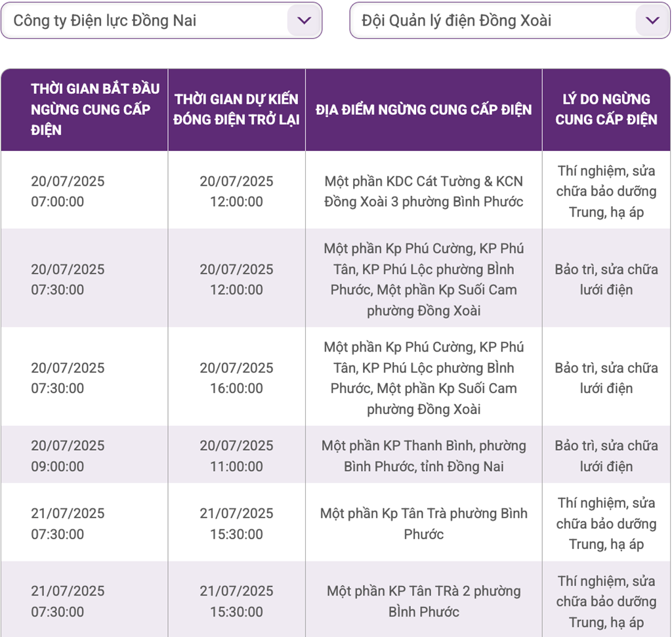Viewport: 672px width, 637px height.
Task: Click the first row's 20/07/2025 12:00:00 restore time
Action: 236,191
